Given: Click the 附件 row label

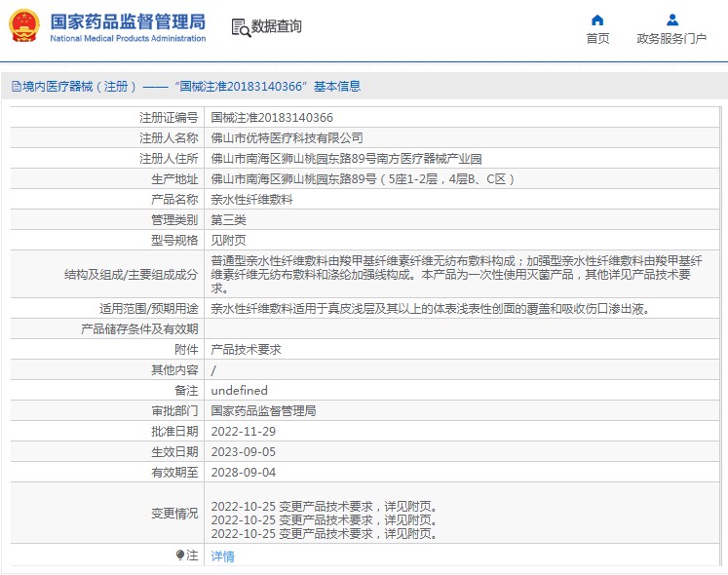Looking at the screenshot, I should pos(187,349).
